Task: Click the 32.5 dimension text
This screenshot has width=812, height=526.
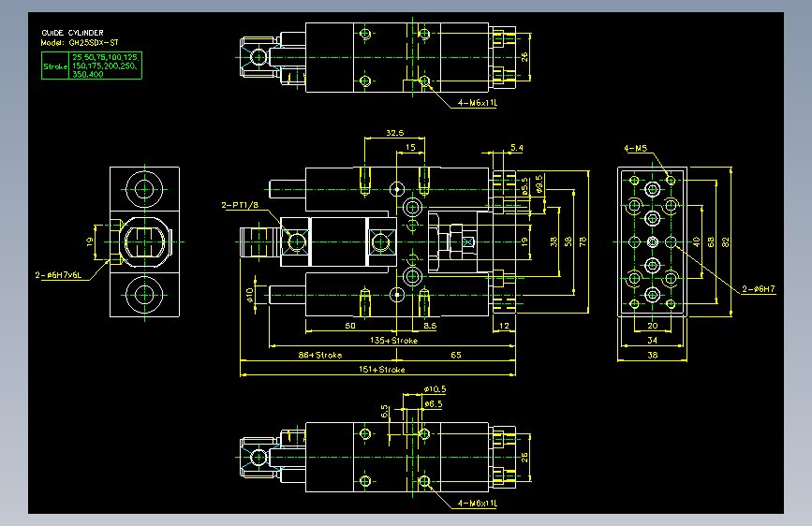Action: pos(394,133)
